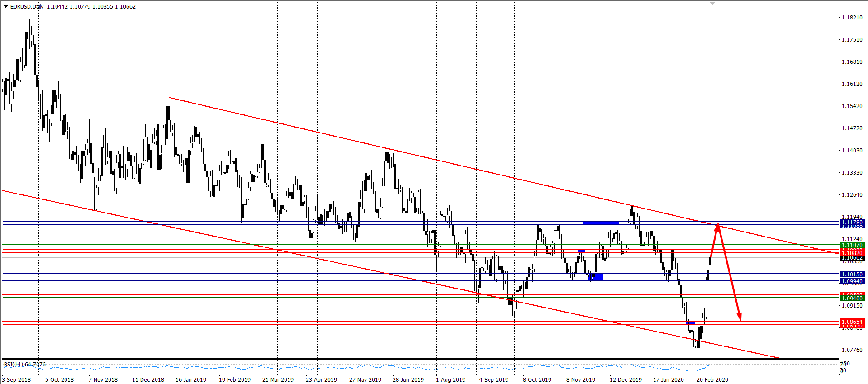Click the 1.18210 price scale value
868x384 pixels.
851,18
